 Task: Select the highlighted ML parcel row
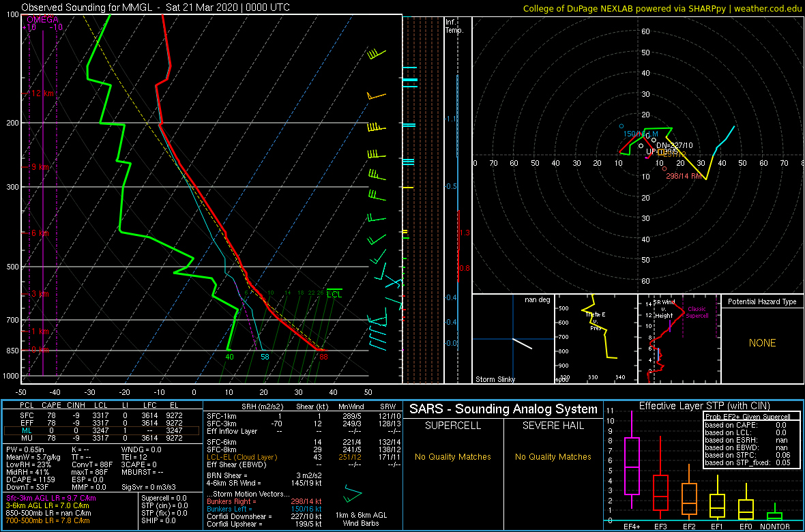pos(102,431)
